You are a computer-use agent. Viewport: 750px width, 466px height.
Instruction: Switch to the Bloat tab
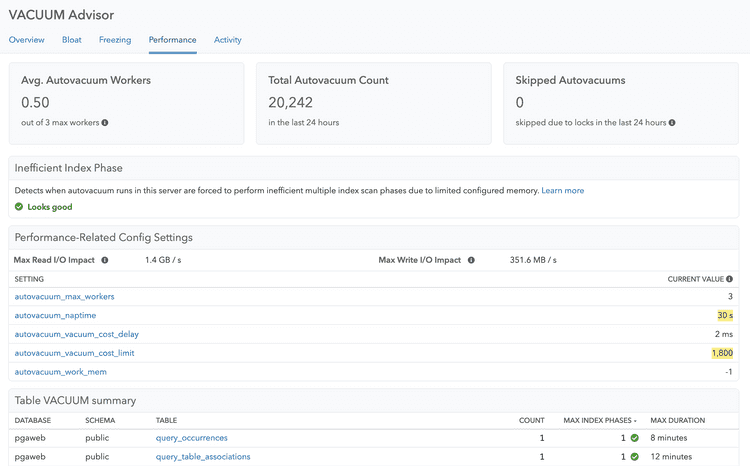click(x=72, y=40)
